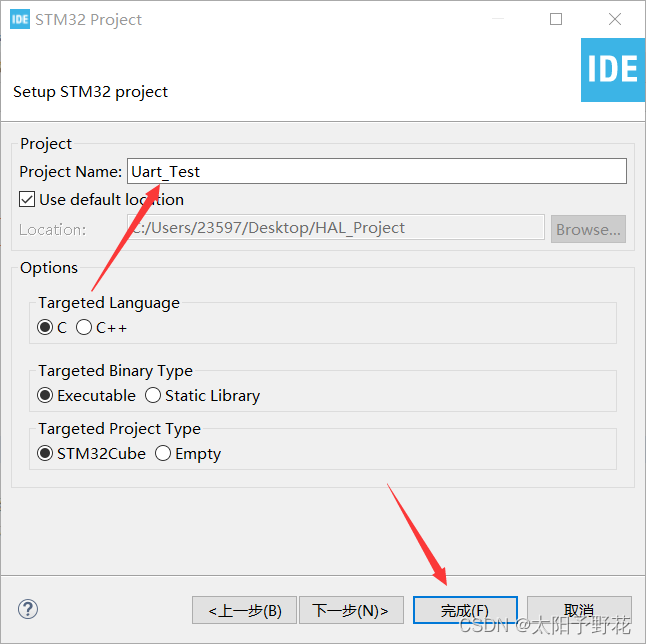Click the Browse... button for the location
Screen dimensions: 646x644
pos(588,229)
